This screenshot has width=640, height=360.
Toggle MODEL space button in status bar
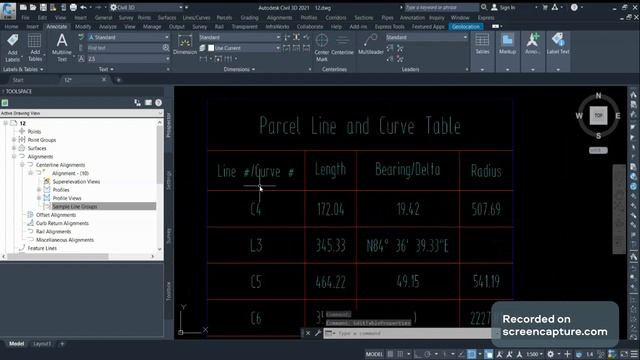tap(374, 354)
